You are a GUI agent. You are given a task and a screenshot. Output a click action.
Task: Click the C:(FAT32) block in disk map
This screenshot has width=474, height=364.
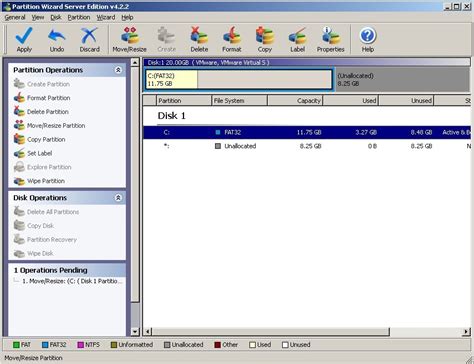tap(239, 80)
